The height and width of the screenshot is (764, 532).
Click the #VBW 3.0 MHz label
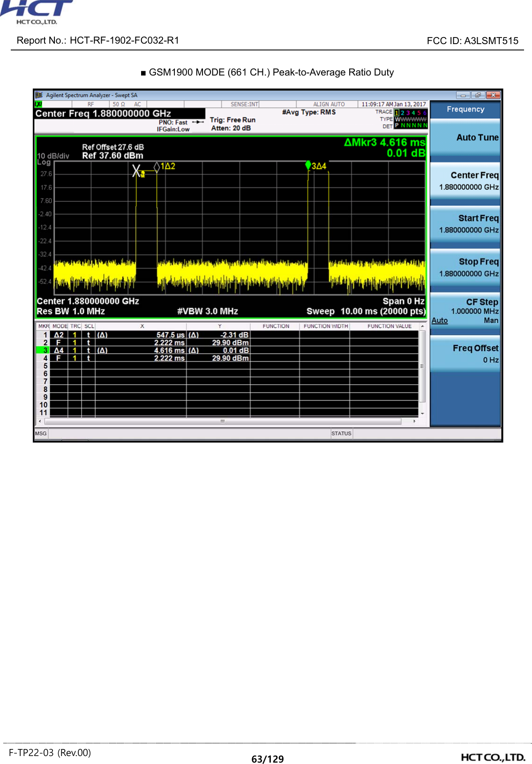[208, 311]
